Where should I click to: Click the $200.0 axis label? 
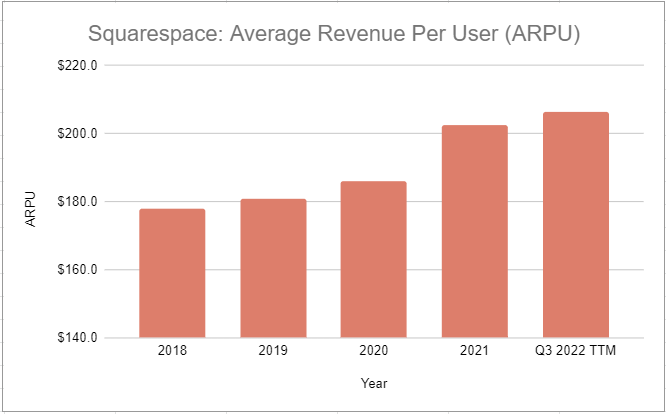(77, 133)
